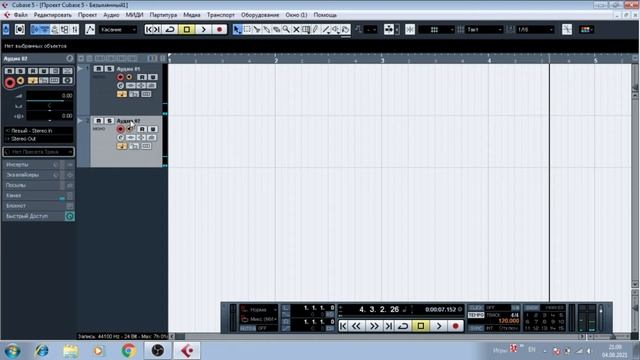The height and width of the screenshot is (360, 640).
Task: Select the Draw pencil tool
Action: 316,29
